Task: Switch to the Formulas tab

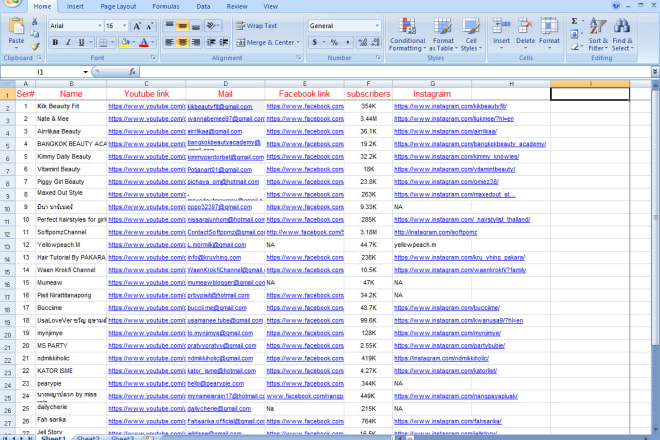Action: click(x=165, y=7)
